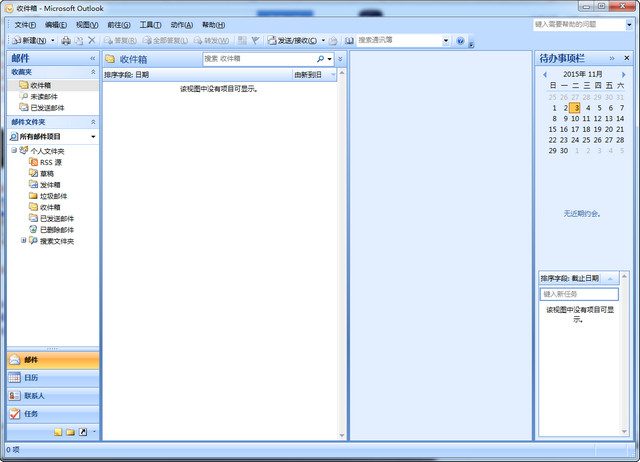Open the address book icon
The width and height of the screenshot is (640, 462).
(349, 40)
